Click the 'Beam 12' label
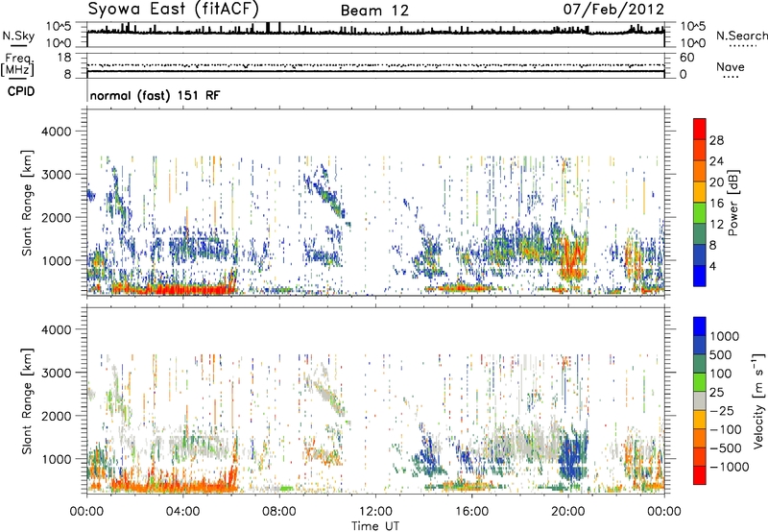Image resolution: width=768 pixels, height=532 pixels. tap(374, 11)
